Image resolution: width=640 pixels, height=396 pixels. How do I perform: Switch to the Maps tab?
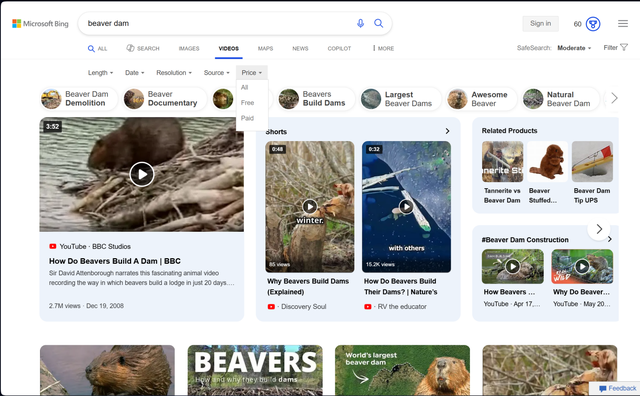pyautogui.click(x=265, y=48)
